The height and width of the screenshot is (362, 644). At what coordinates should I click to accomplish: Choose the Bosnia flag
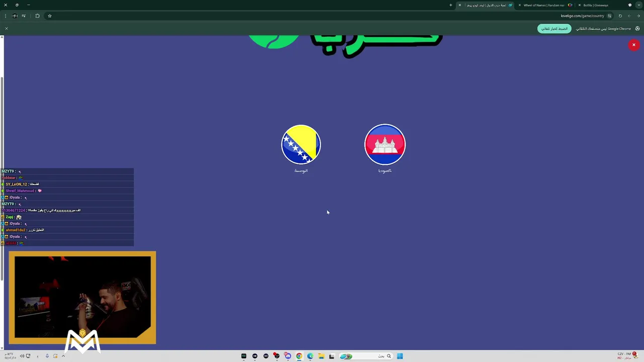click(301, 144)
